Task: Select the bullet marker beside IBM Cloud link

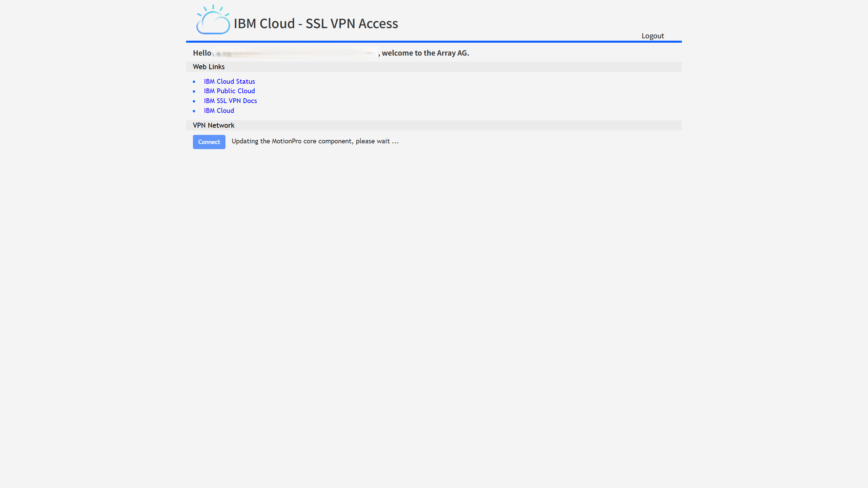Action: click(x=195, y=111)
